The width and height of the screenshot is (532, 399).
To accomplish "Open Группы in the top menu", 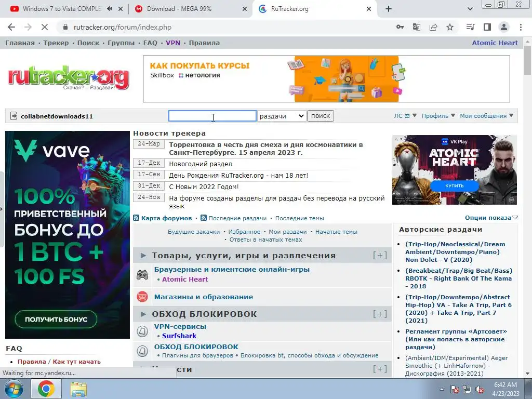I will click(121, 43).
